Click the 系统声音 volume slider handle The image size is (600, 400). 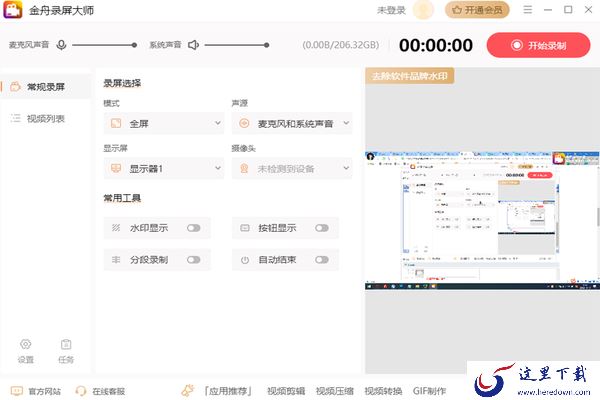tap(266, 45)
